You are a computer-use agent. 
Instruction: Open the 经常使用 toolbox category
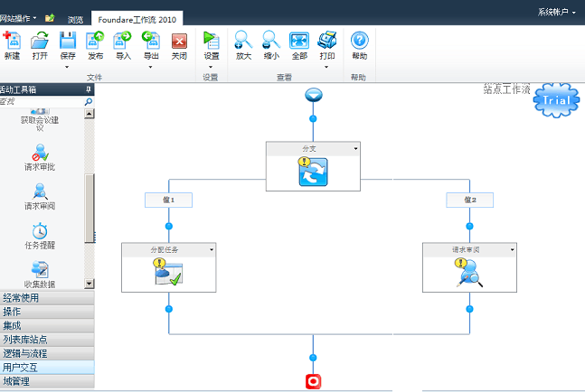point(47,297)
